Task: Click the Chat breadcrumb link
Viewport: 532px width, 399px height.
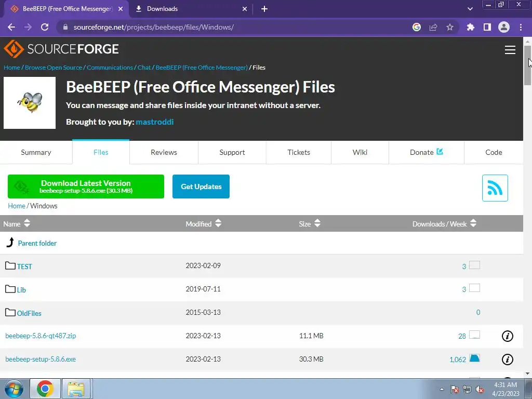Action: [144, 68]
